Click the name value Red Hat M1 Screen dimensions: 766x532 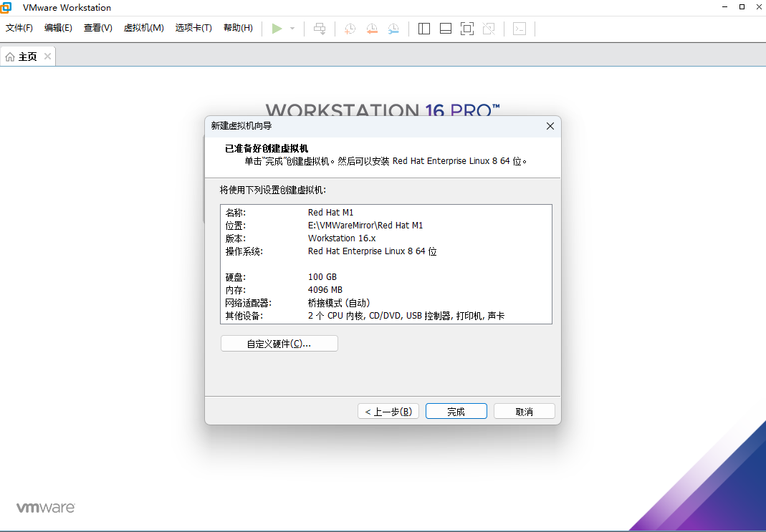[331, 213]
